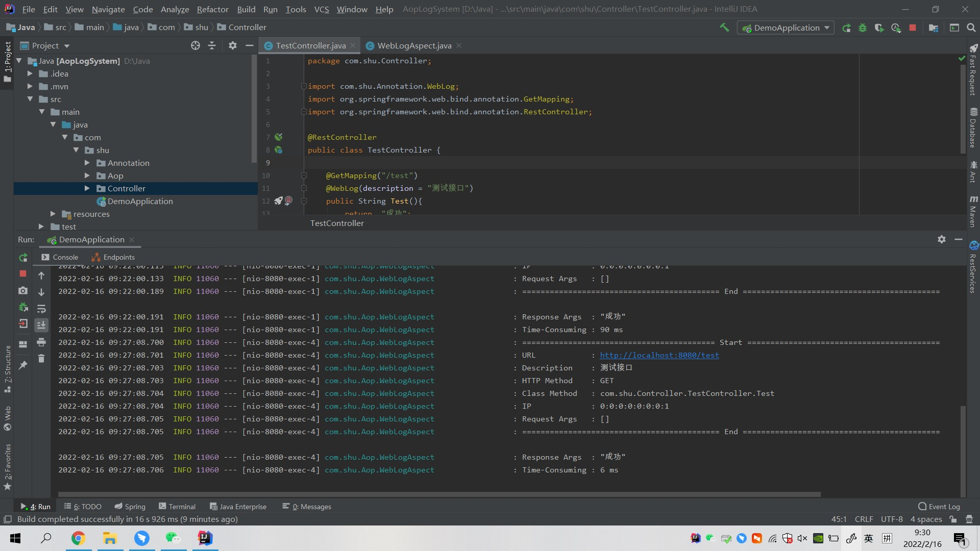This screenshot has height=551, width=980.
Task: Toggle the 1: Project tool window stripe
Action: pos(7,62)
